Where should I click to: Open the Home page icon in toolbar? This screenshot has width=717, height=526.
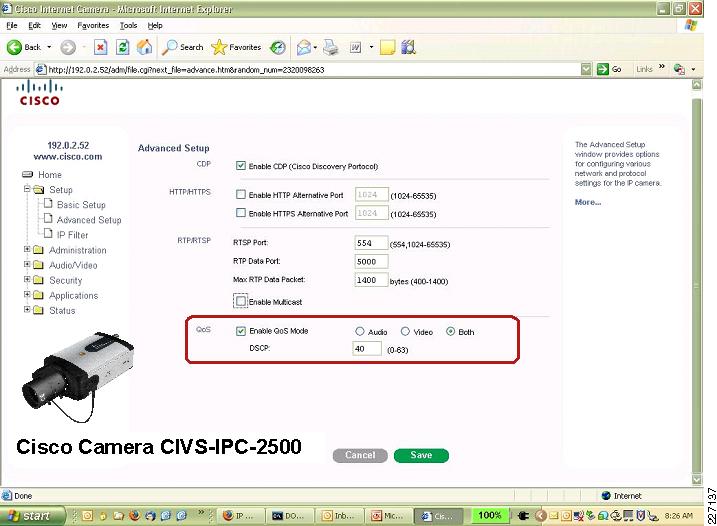point(144,47)
